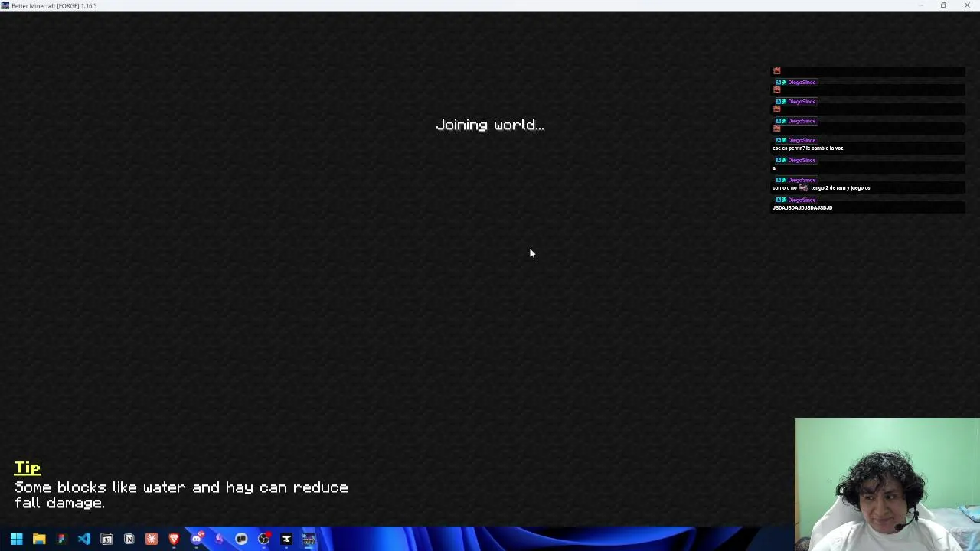The height and width of the screenshot is (551, 980).
Task: Minimize the Better Minecraft window
Action: pos(920,5)
